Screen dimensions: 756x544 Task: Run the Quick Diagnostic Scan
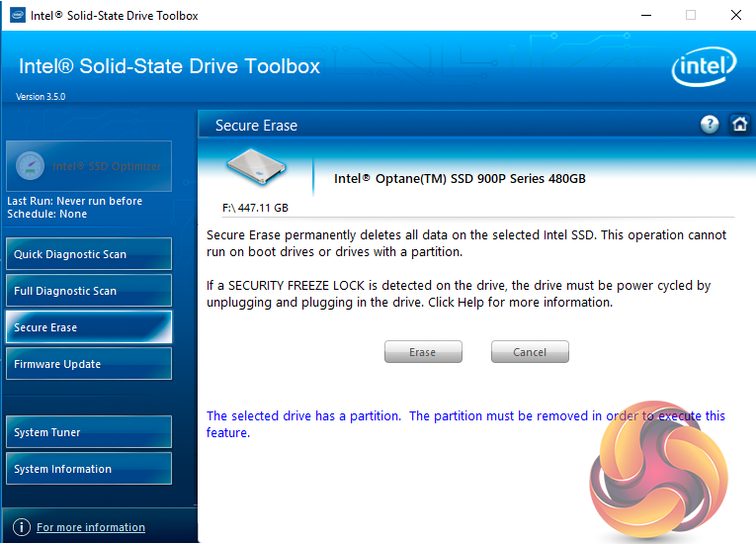(x=89, y=253)
